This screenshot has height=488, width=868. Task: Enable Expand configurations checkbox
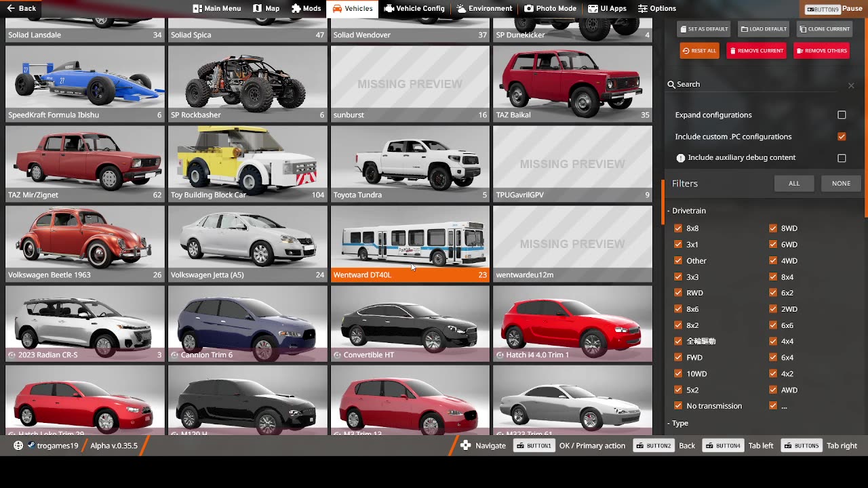coord(842,115)
